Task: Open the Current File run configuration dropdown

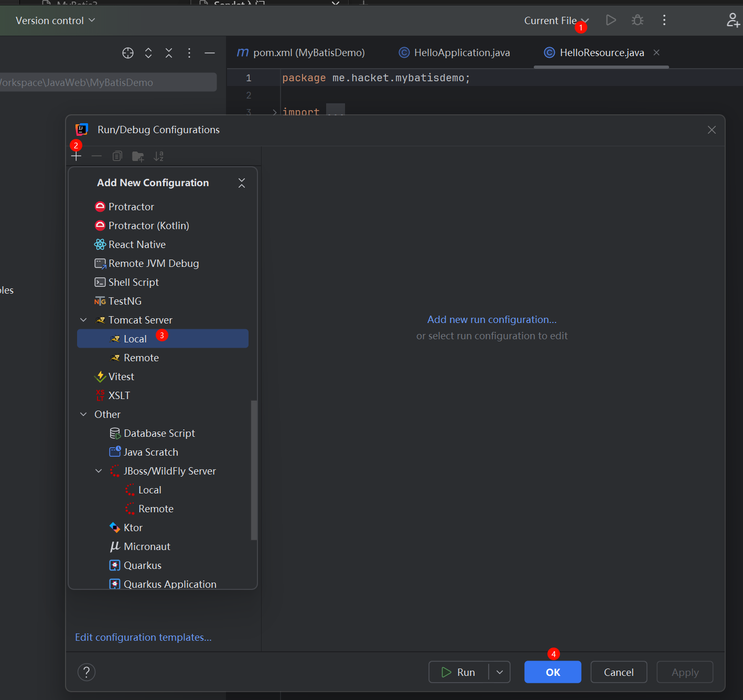Action: [x=556, y=20]
